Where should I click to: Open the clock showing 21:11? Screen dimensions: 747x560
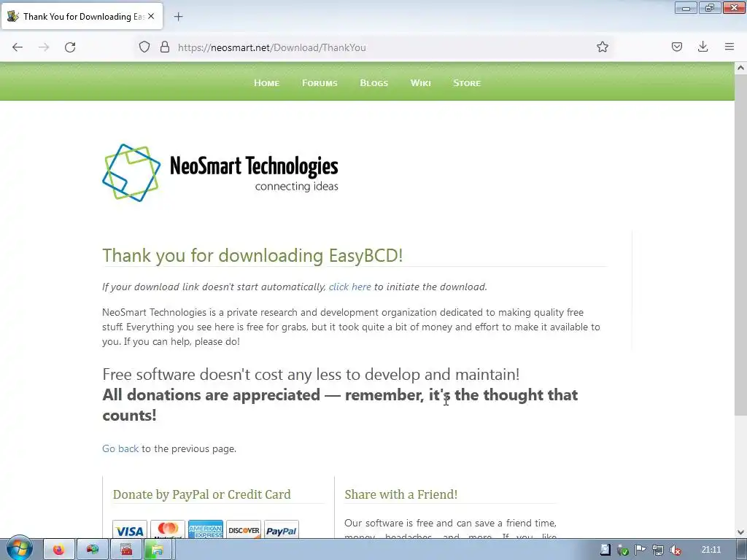711,550
